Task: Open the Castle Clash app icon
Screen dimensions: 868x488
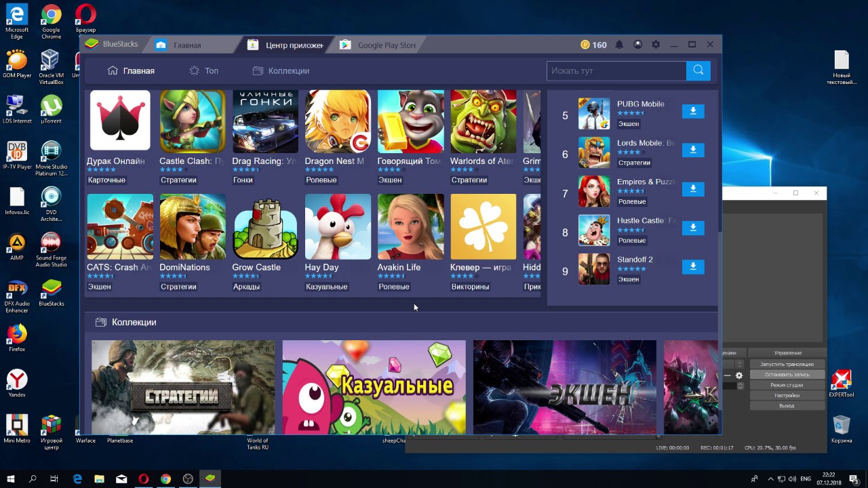Action: click(193, 121)
